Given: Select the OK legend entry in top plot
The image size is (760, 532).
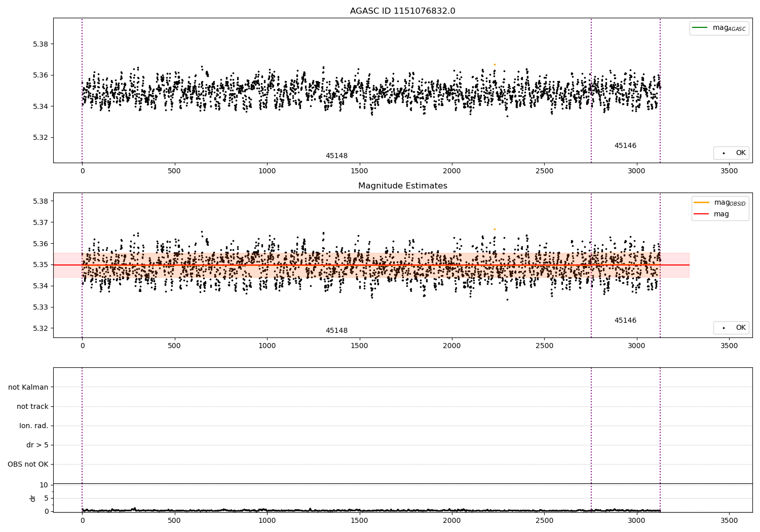Looking at the screenshot, I should [x=731, y=153].
